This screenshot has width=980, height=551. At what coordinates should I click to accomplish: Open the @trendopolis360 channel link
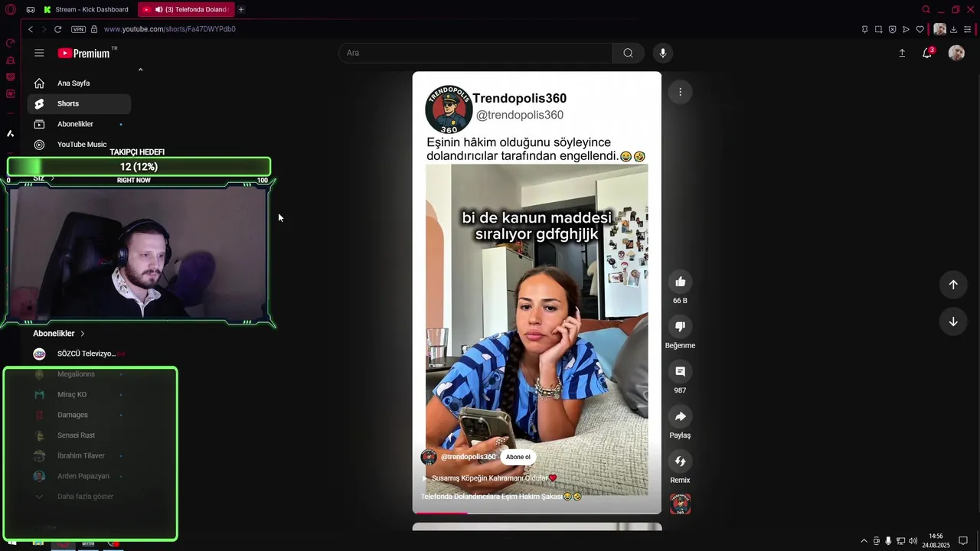[468, 457]
